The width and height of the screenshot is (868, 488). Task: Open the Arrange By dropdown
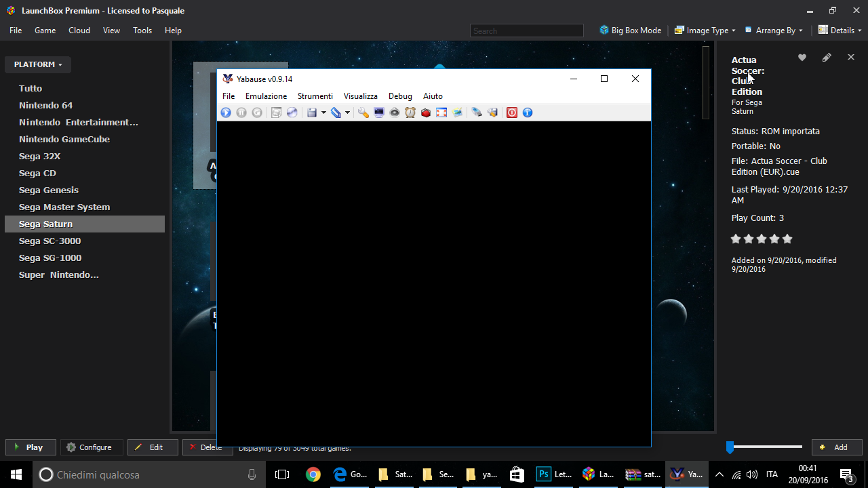click(774, 30)
